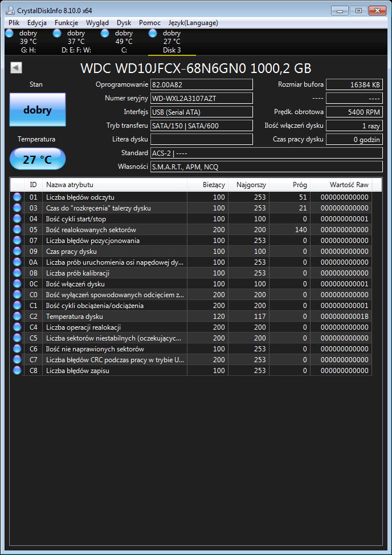Click the power-on hours value '0 godzin'
The width and height of the screenshot is (392, 555).
click(354, 139)
